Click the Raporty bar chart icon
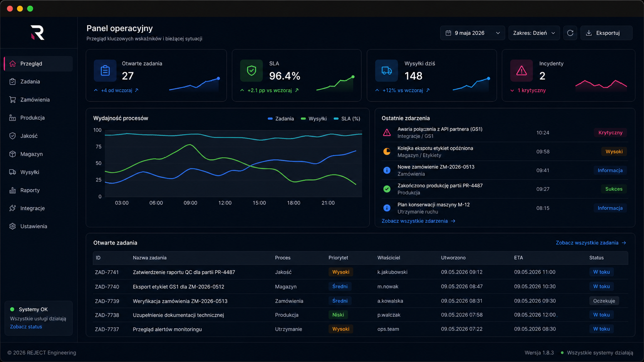Image resolution: width=644 pixels, height=362 pixels. (13, 190)
